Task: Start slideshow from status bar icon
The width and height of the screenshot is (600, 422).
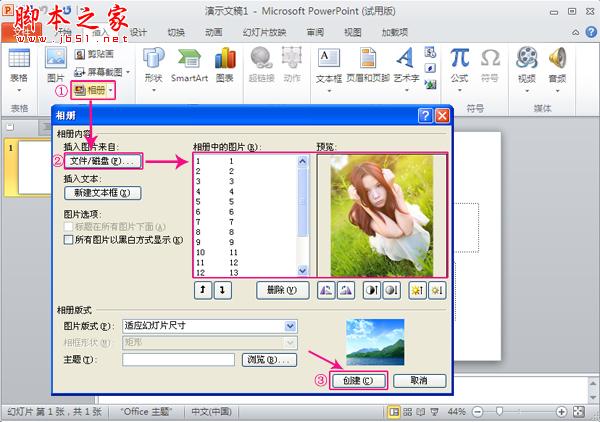Action: [x=434, y=412]
